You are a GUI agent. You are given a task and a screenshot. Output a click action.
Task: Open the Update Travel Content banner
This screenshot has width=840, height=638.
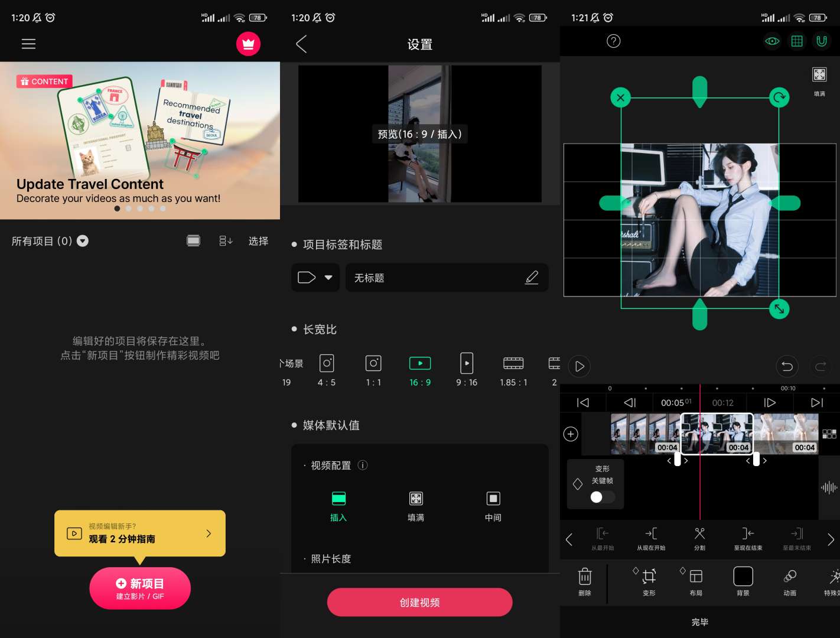click(140, 141)
